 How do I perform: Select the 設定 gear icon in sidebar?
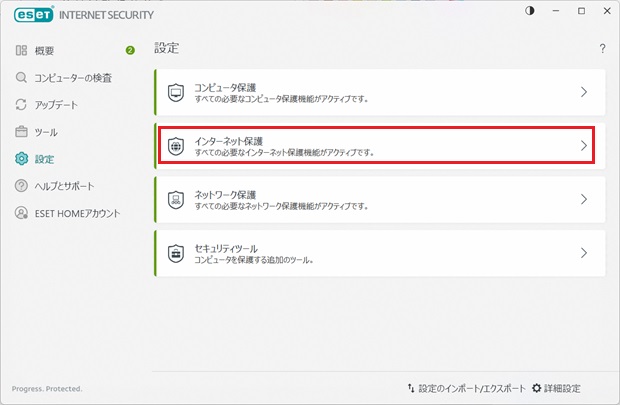[21, 159]
